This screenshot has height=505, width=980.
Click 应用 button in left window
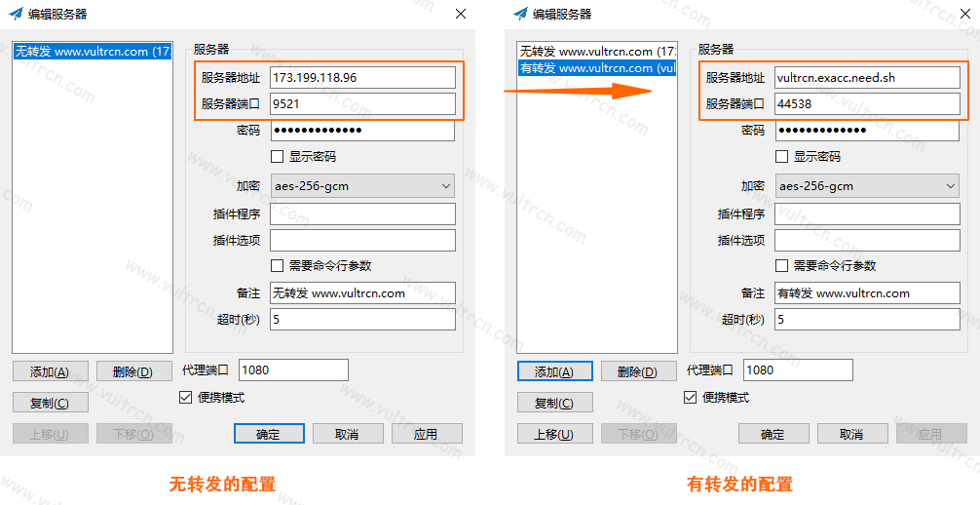(427, 434)
